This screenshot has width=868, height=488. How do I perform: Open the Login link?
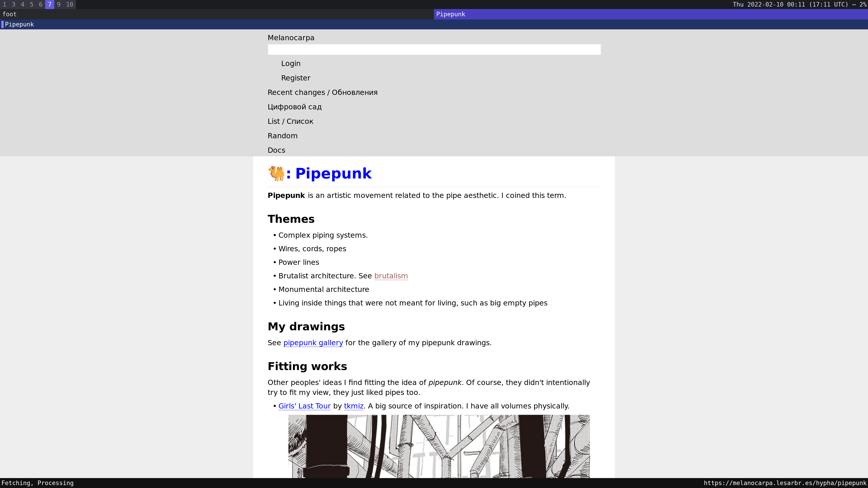(291, 64)
